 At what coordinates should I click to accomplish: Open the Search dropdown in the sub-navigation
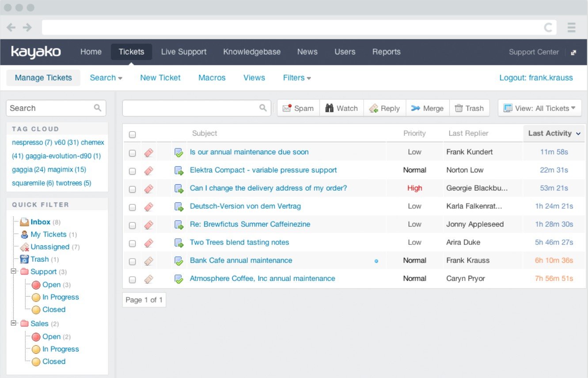click(x=106, y=78)
